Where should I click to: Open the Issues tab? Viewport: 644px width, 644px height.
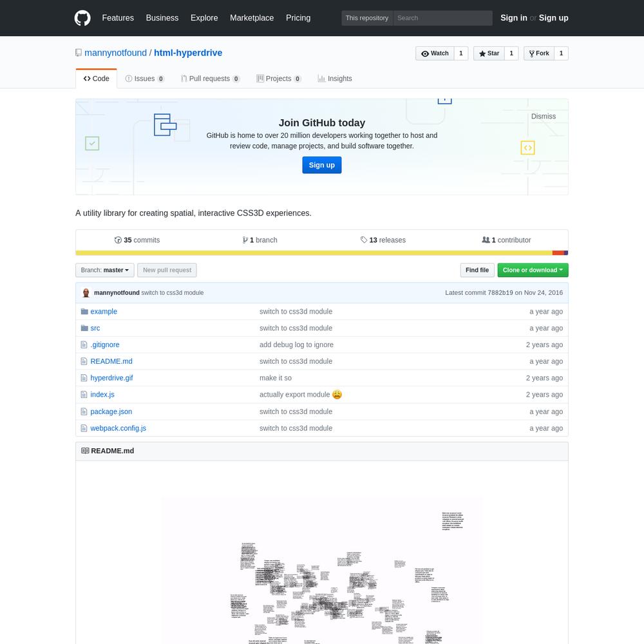point(144,79)
